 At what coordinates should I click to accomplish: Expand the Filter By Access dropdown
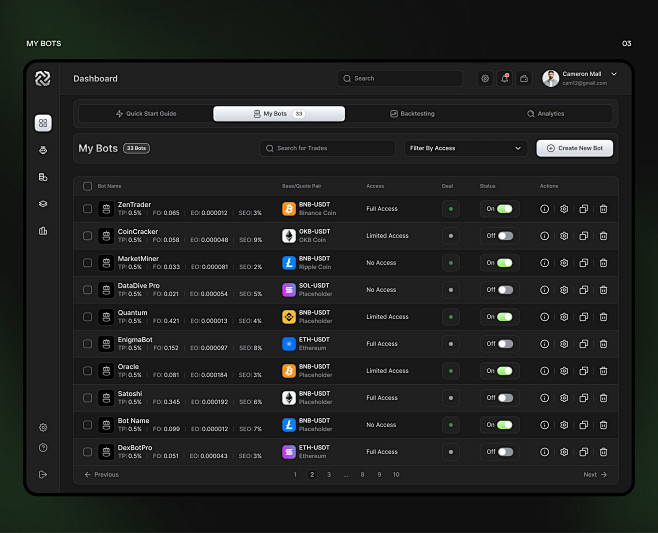pos(465,148)
